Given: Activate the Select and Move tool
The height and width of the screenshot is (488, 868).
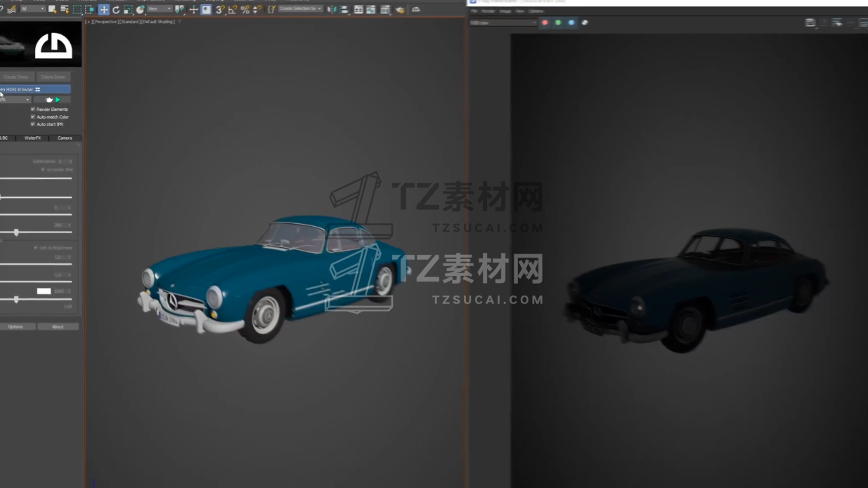Looking at the screenshot, I should (103, 9).
